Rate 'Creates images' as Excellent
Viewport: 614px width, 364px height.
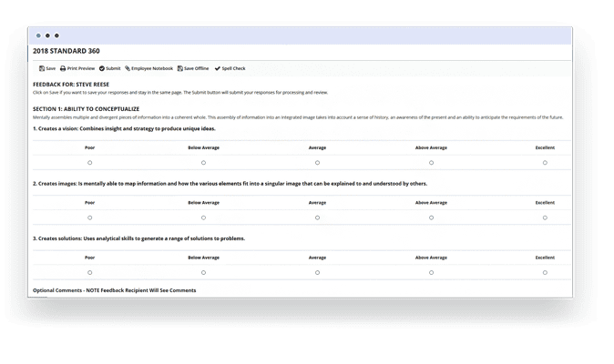pos(545,217)
